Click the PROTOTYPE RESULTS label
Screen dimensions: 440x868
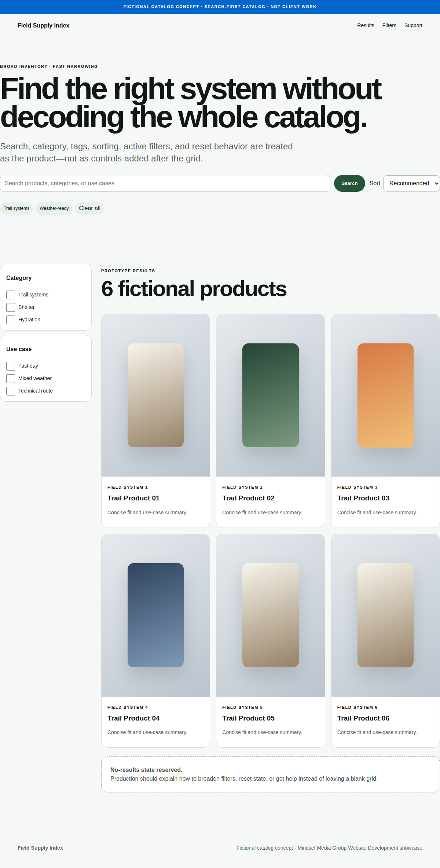coord(128,271)
